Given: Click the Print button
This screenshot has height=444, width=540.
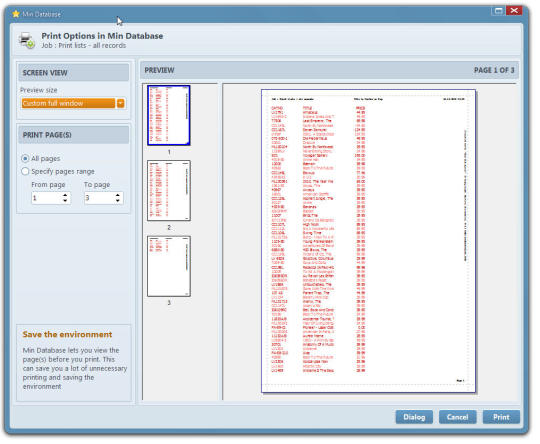Looking at the screenshot, I should click(501, 417).
